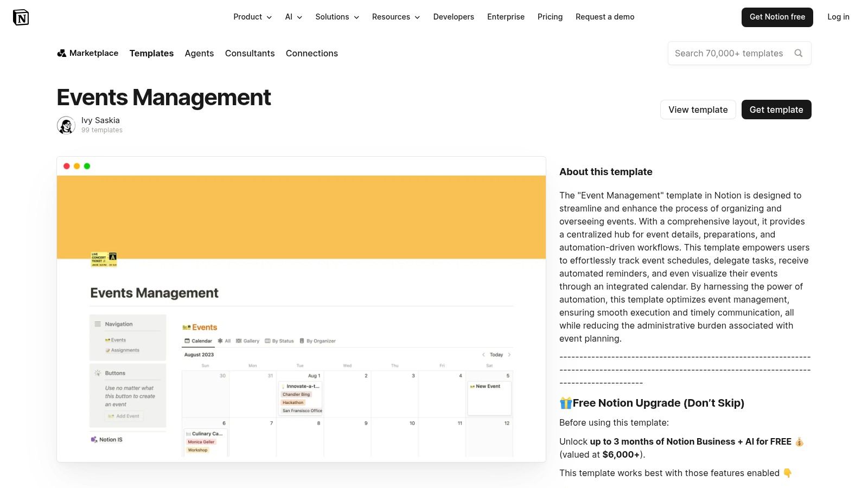The width and height of the screenshot is (868, 488).
Task: Click the Buttons sparkle icon in preview
Action: pyautogui.click(x=98, y=373)
